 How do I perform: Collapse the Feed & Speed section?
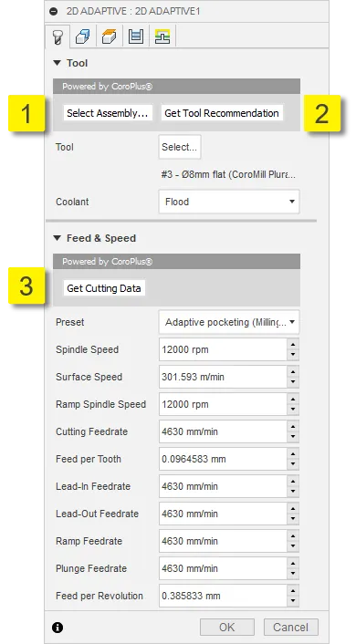click(58, 238)
